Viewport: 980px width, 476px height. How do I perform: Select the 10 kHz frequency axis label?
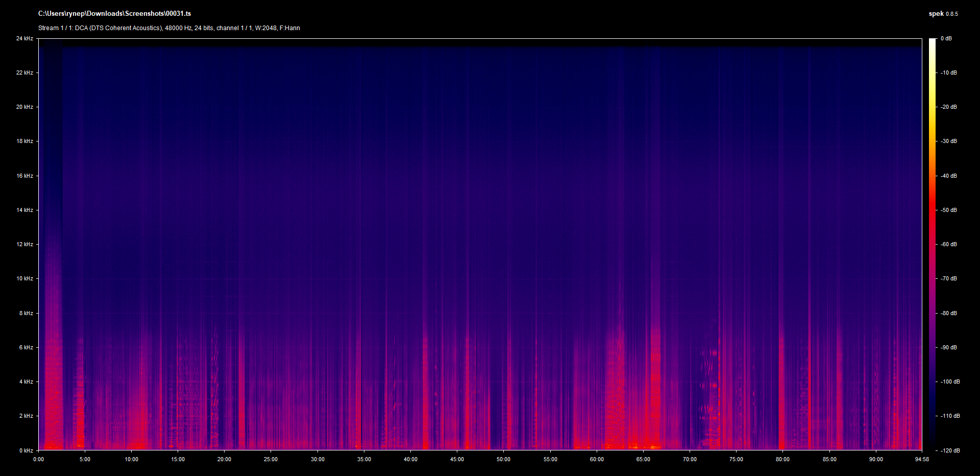click(x=24, y=278)
